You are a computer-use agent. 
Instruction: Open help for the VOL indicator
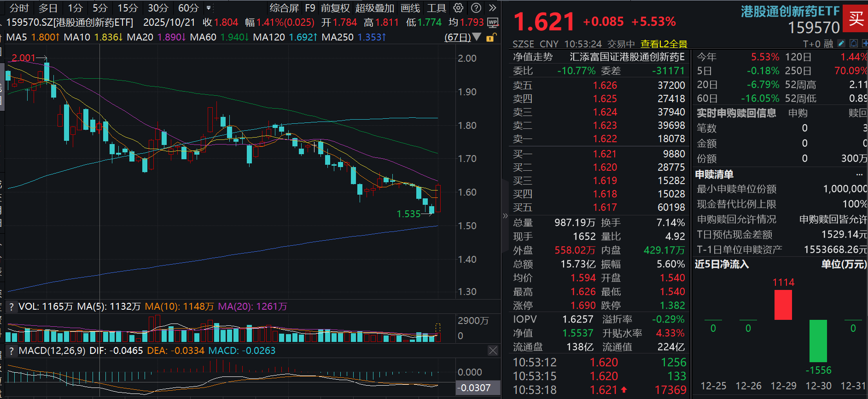(x=12, y=306)
